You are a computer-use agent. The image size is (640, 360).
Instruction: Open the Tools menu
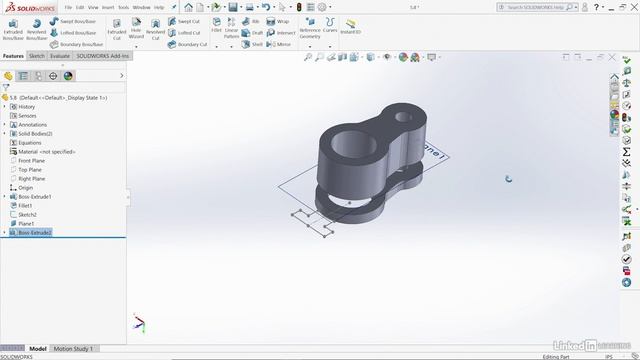tap(124, 7)
